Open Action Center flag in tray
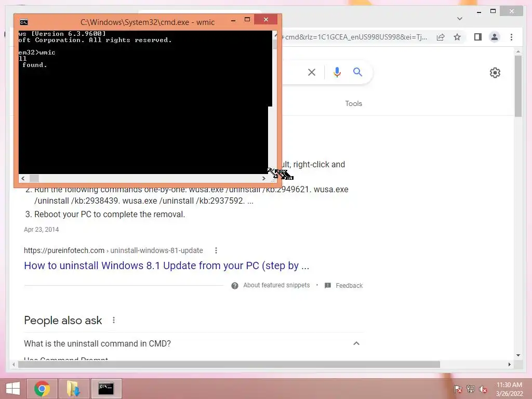The height and width of the screenshot is (399, 532). tap(458, 389)
